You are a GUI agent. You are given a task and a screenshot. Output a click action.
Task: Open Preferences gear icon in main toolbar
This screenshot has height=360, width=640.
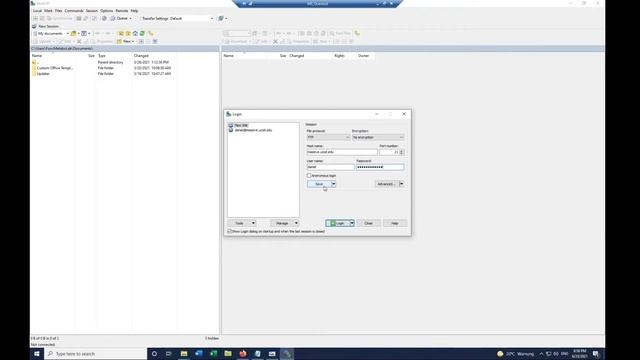tap(104, 18)
